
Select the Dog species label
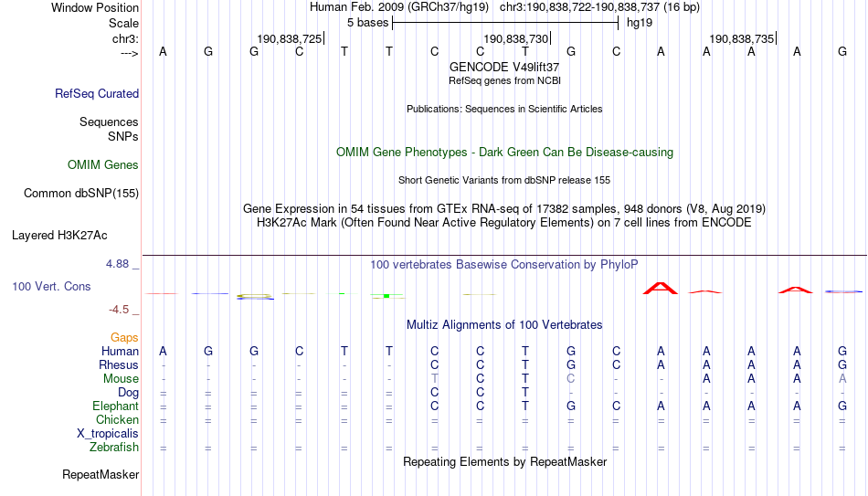click(128, 393)
